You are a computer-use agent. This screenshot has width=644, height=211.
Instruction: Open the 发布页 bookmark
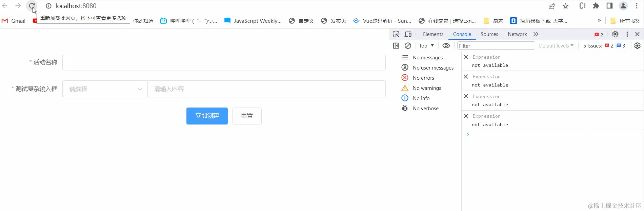point(334,21)
